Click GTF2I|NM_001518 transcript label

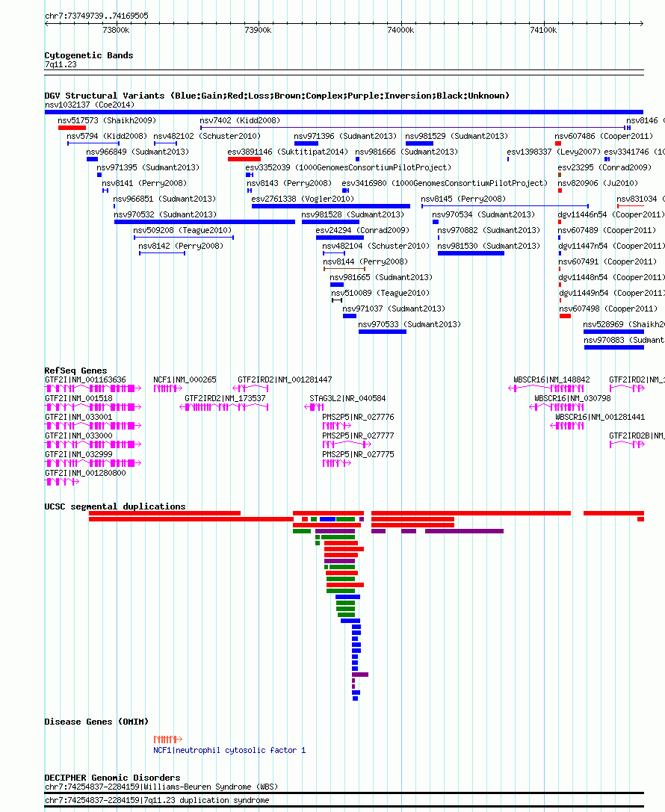tap(78, 398)
